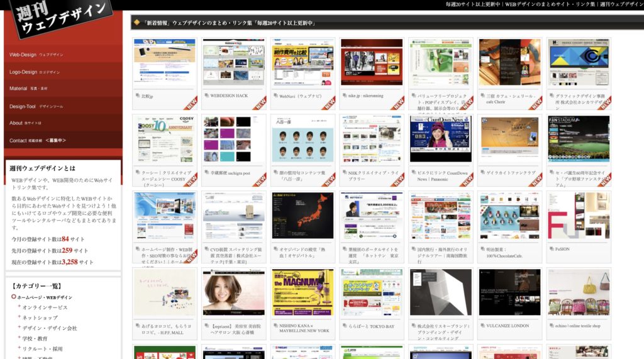
Task: Open the cafe Cherir thumbnail image
Action: click(x=509, y=62)
